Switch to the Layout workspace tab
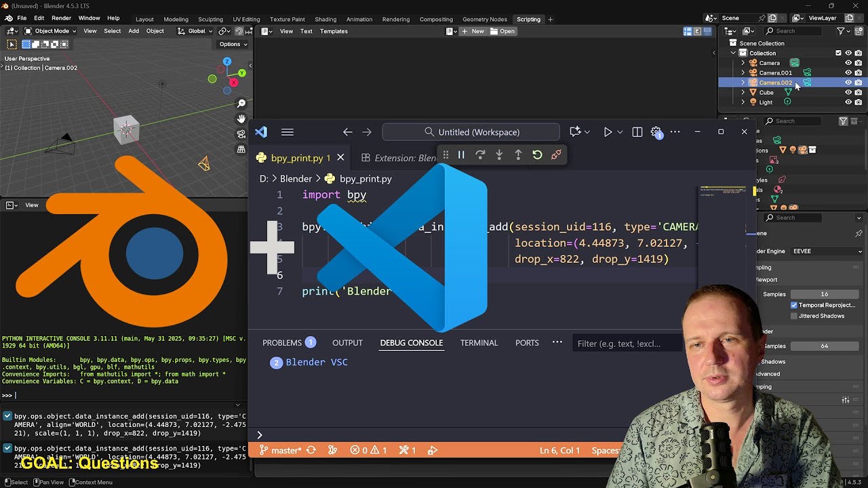The width and height of the screenshot is (868, 488). tap(144, 19)
